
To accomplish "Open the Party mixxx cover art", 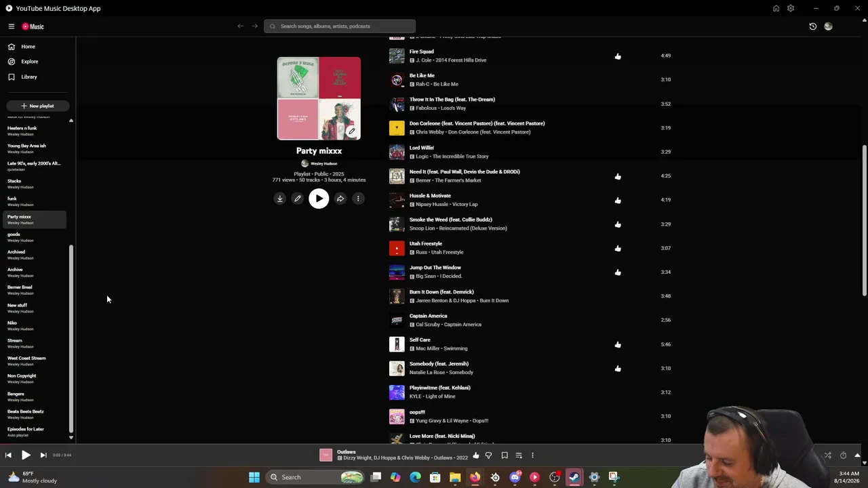I will pos(319,98).
